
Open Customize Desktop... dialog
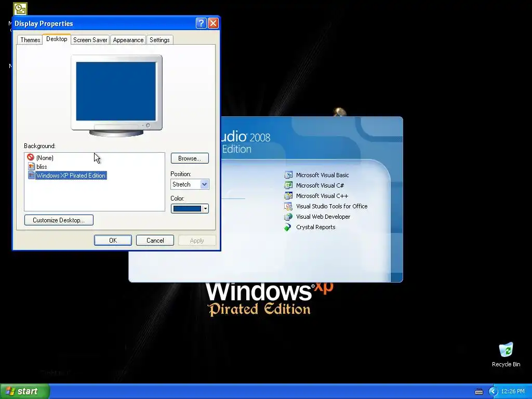(x=59, y=220)
